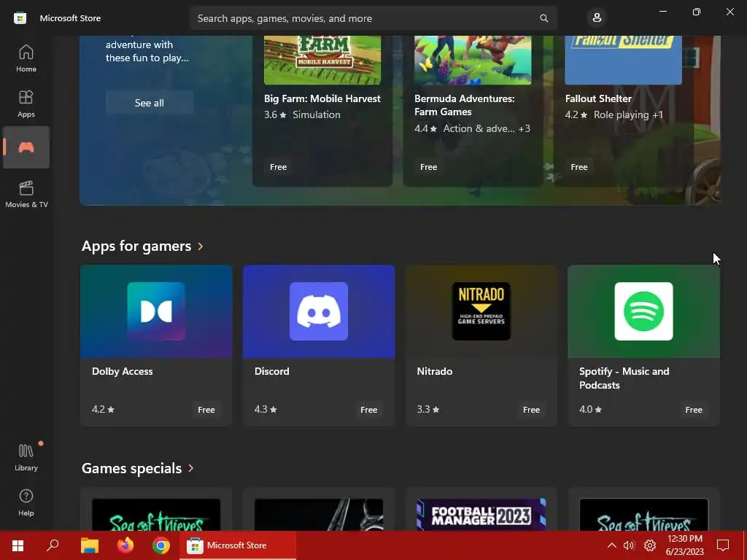This screenshot has height=560, width=747.
Task: Click the Fallout Shelter title text
Action: click(598, 98)
